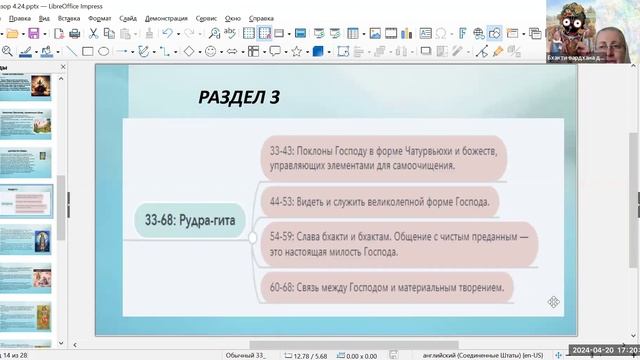
Task: Select the currently highlighted slide thumbnail
Action: (x=26, y=201)
